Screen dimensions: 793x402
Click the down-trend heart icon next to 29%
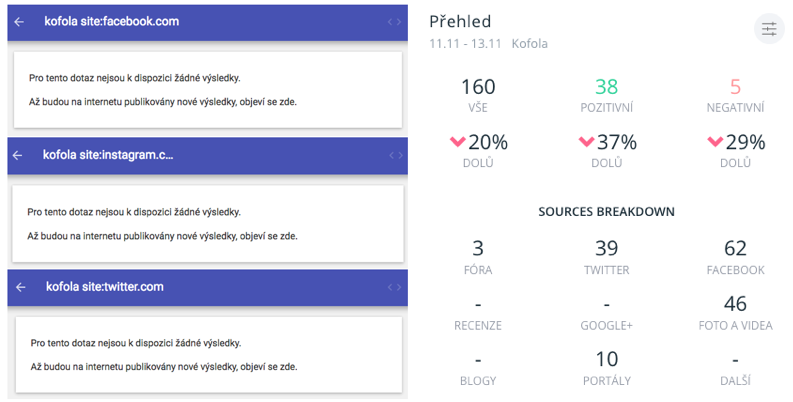(715, 143)
